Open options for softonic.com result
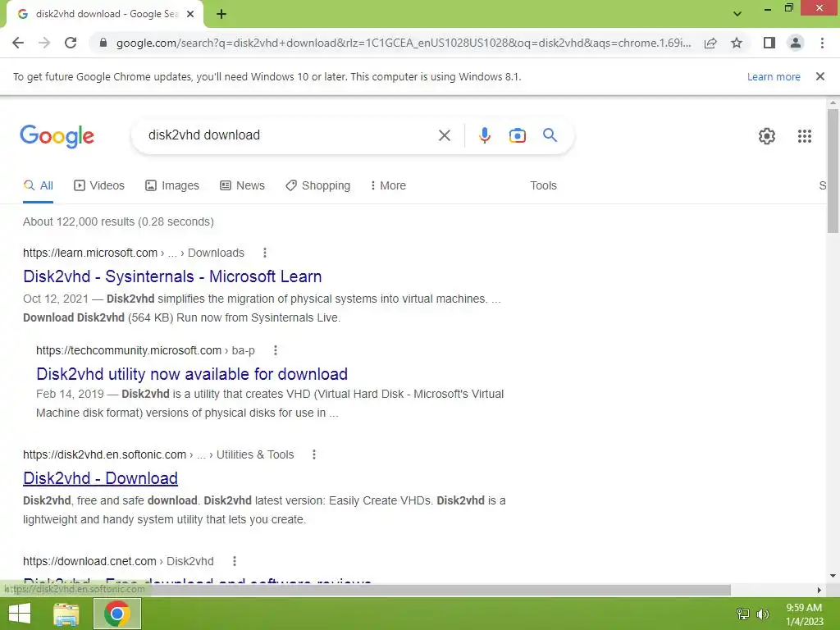This screenshot has width=840, height=630. tap(314, 454)
